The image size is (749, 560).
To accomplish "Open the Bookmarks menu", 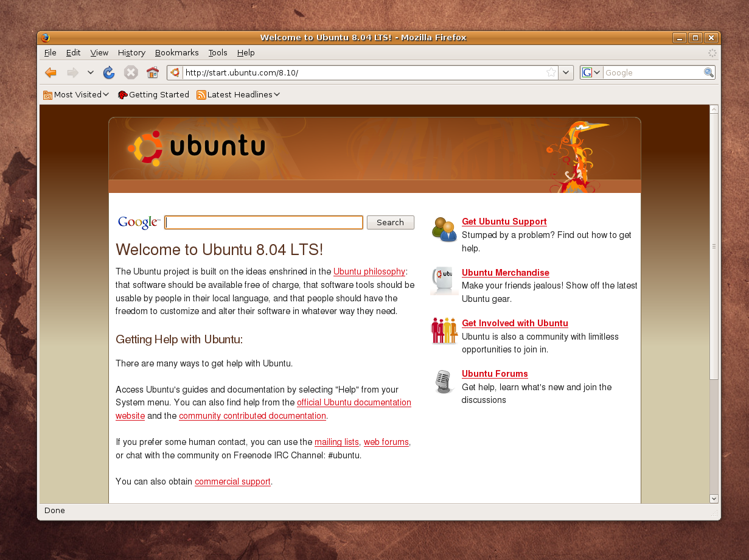I will click(177, 53).
